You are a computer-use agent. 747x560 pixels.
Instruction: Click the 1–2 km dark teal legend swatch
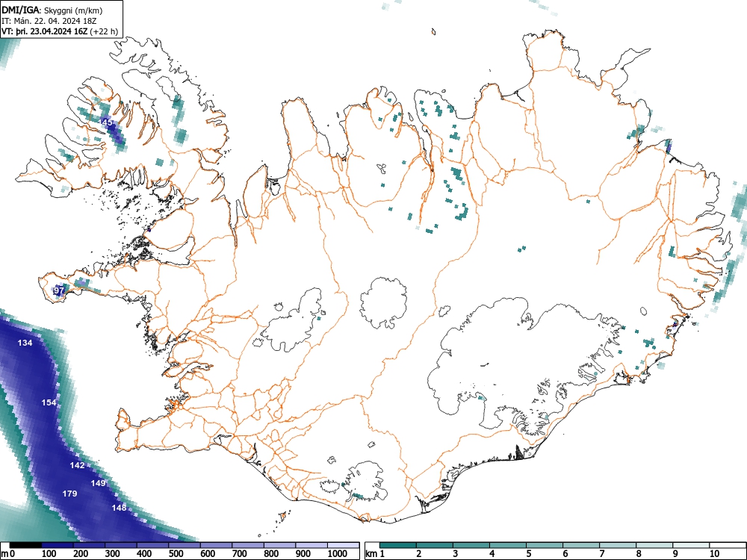[398, 545]
